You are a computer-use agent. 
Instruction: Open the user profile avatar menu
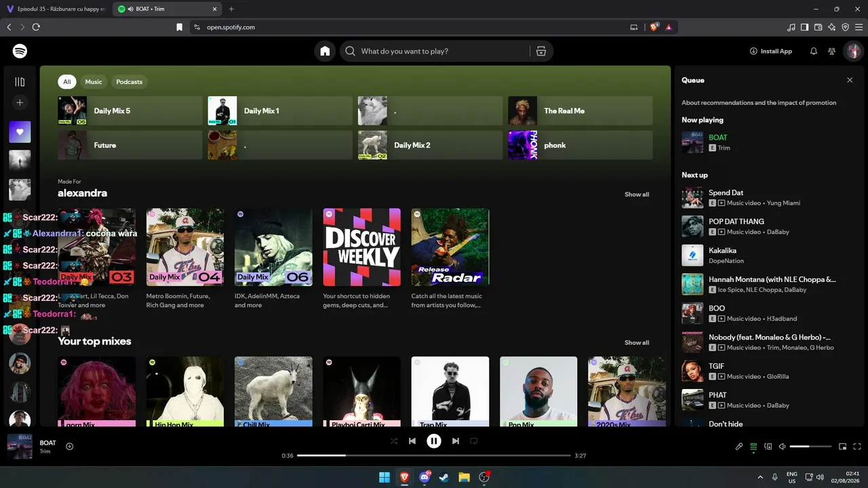click(x=853, y=51)
